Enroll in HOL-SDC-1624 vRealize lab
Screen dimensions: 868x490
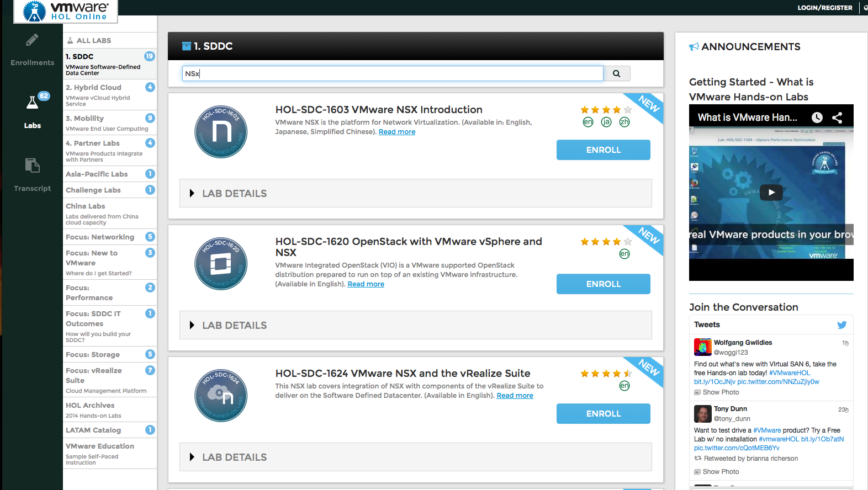[x=604, y=413]
